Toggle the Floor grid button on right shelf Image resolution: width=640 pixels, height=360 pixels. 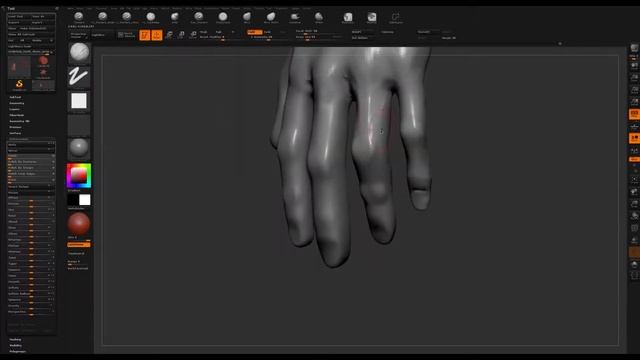(x=634, y=127)
